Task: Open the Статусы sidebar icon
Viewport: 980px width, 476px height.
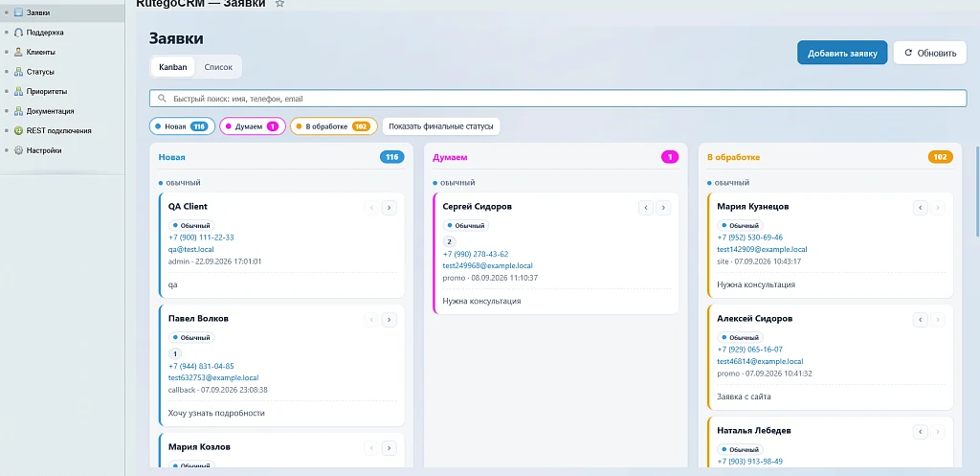Action: [18, 71]
